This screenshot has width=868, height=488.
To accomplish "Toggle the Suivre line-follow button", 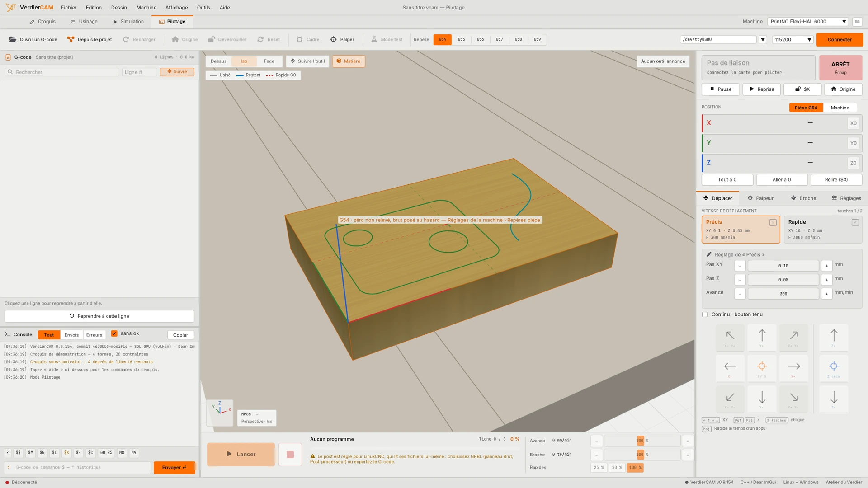I will pos(177,72).
